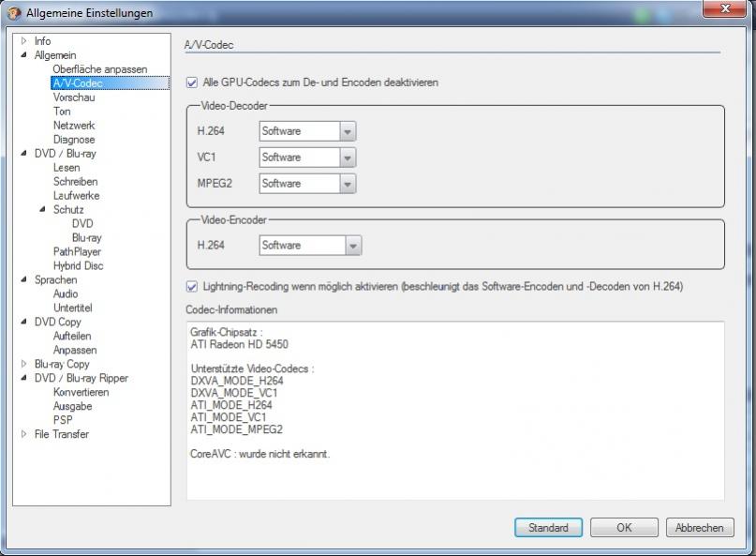This screenshot has width=756, height=556.
Task: Click the ATI_MODE_MPEG2 codec line
Action: (x=236, y=429)
